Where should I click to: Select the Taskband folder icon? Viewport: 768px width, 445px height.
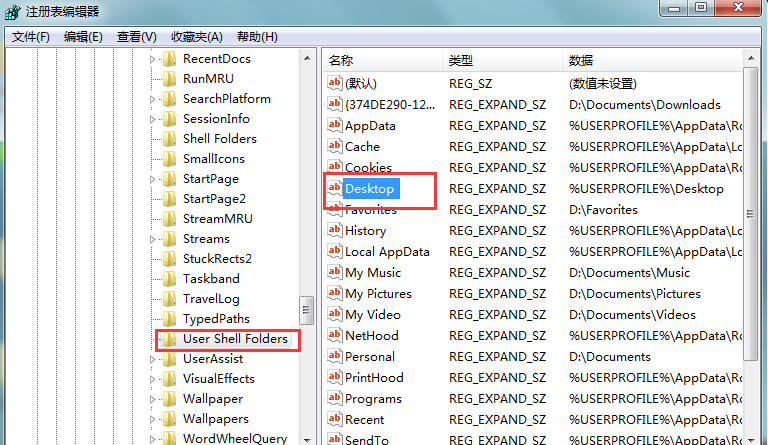(169, 279)
